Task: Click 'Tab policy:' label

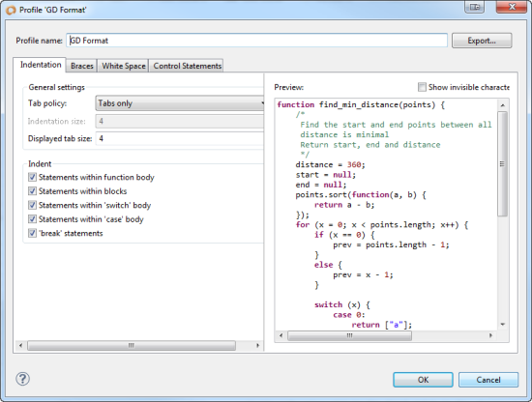Action: click(x=47, y=103)
